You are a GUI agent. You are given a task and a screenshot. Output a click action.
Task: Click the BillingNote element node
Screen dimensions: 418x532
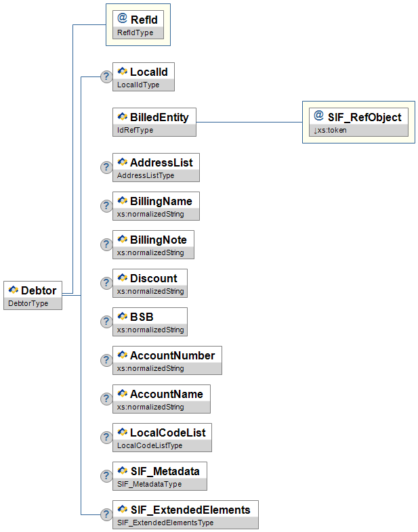pyautogui.click(x=157, y=240)
